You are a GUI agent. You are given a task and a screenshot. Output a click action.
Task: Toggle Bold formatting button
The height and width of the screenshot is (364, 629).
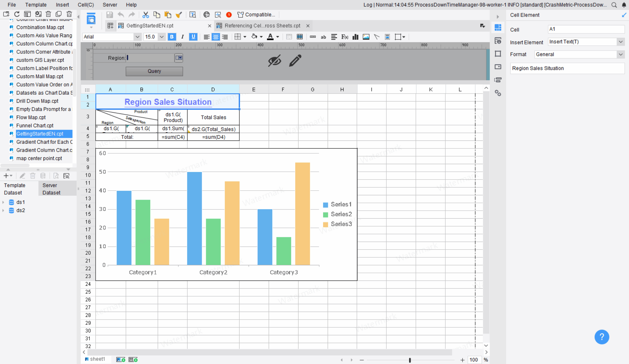coord(172,37)
